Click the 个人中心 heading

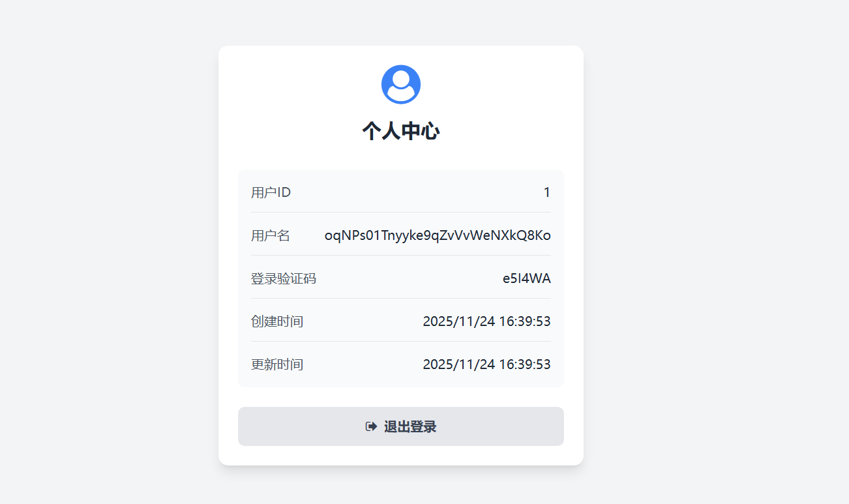[x=400, y=131]
